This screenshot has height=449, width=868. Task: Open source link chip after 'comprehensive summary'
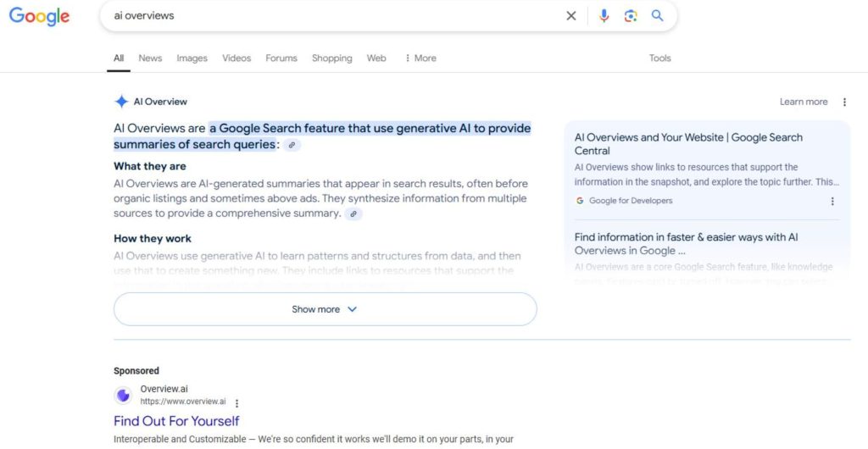[x=353, y=214]
